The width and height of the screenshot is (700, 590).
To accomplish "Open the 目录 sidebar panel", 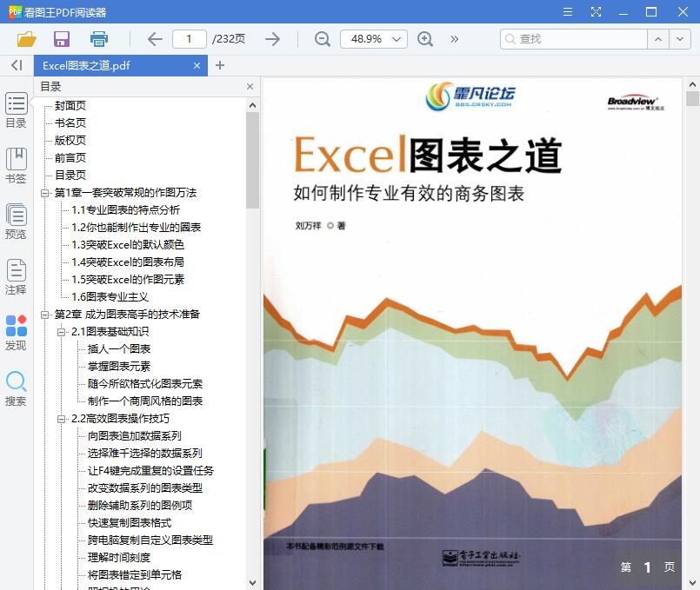I will point(16,110).
